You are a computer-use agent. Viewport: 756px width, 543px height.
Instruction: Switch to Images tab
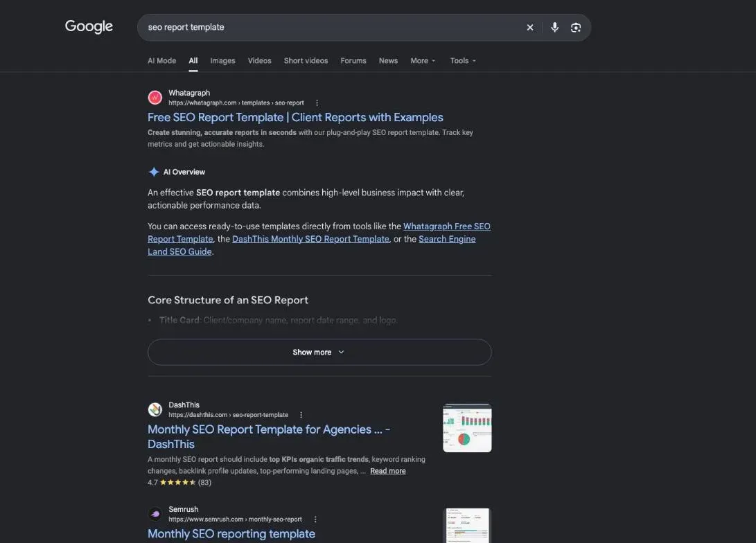tap(222, 61)
